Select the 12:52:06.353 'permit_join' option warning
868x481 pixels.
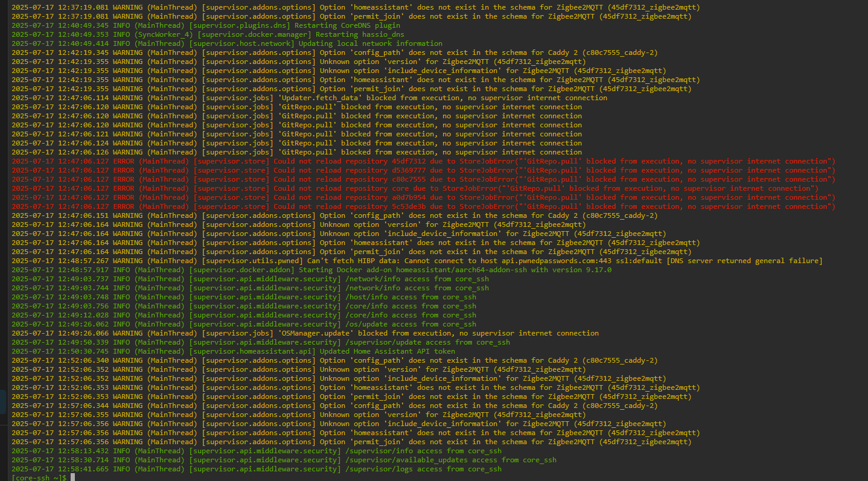click(x=352, y=397)
